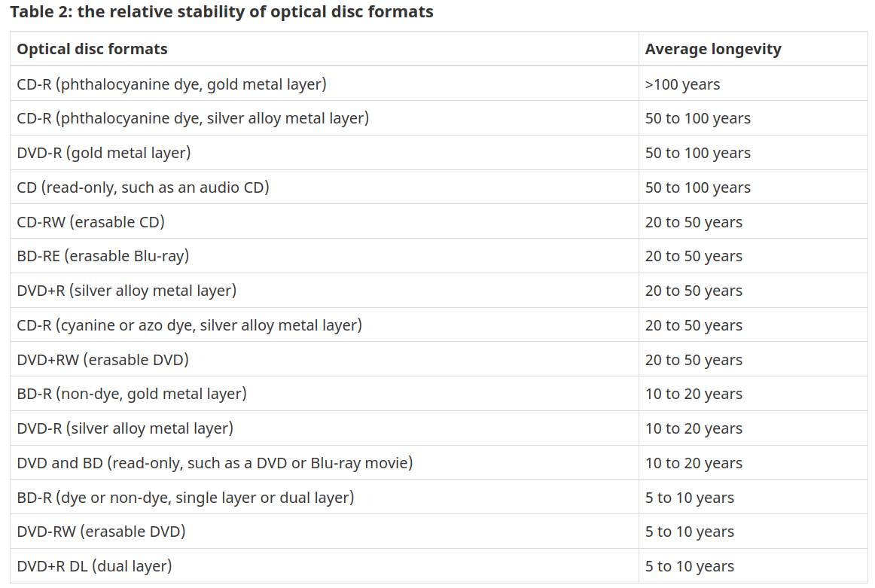Viewport: 875px width, 588px height.
Task: Click the 'Table 2: the relative stability' caption
Action: coord(221,12)
